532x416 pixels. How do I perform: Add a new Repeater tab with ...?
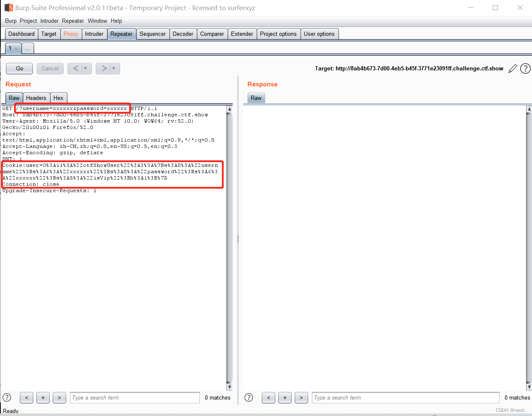point(27,48)
